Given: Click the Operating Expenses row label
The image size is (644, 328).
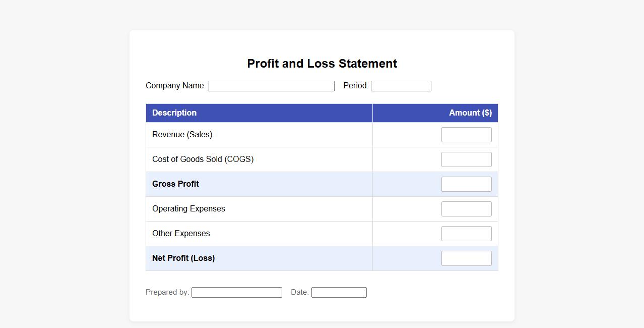Looking at the screenshot, I should point(188,209).
